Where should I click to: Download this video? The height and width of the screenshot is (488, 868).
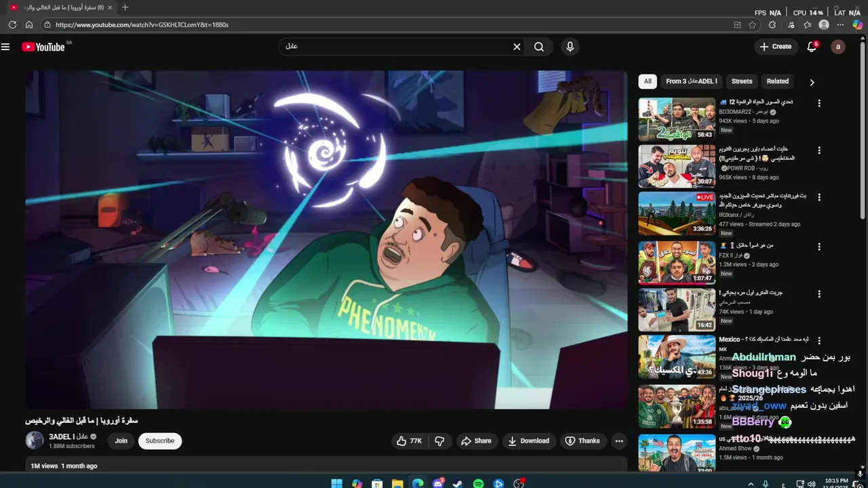[528, 441]
